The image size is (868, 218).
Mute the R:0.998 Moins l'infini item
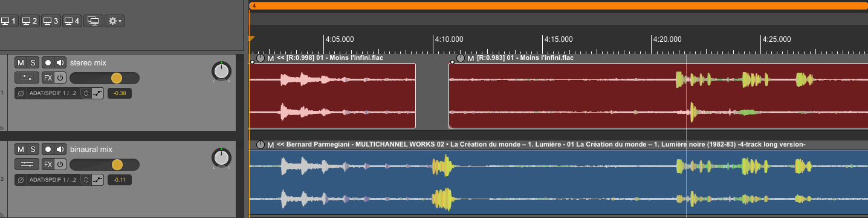[270, 58]
